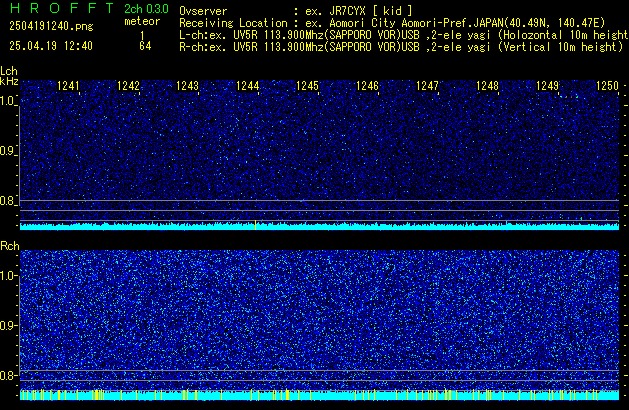Click the yellow spike in Lch level bar
Image resolution: width=629 pixels, height=410 pixels.
(x=256, y=225)
